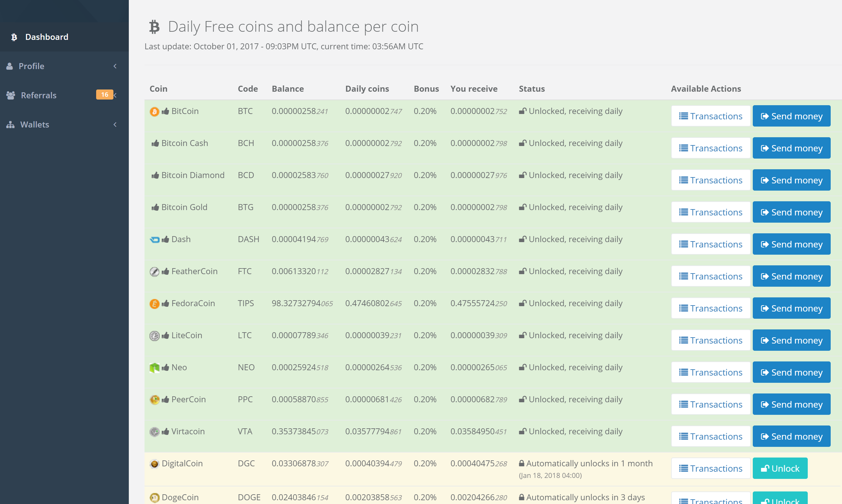842x504 pixels.
Task: Send money from Virtacoin balance
Action: click(791, 436)
